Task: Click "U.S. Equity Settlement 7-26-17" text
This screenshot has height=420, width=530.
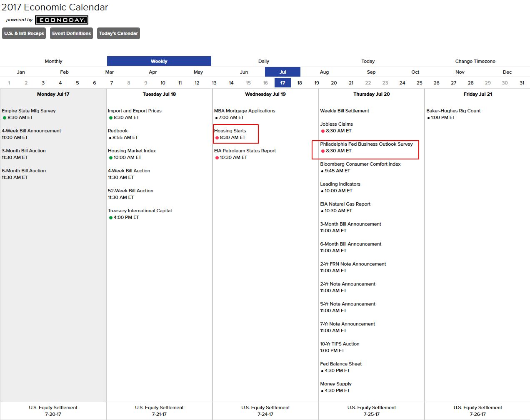Action: (478, 411)
